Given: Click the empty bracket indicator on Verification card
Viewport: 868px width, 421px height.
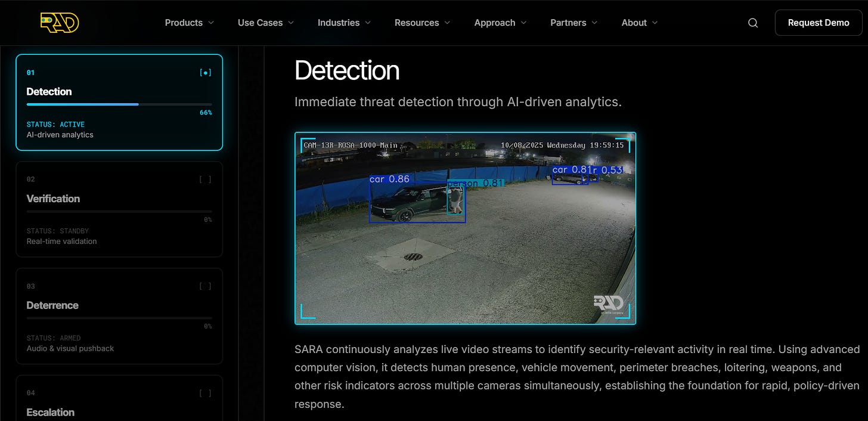Looking at the screenshot, I should pos(206,179).
